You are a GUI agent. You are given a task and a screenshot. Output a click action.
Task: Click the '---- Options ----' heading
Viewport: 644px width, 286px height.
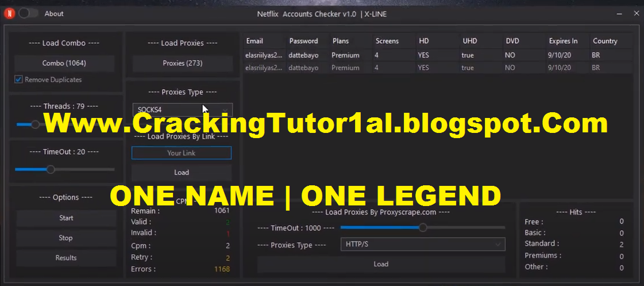pyautogui.click(x=65, y=197)
